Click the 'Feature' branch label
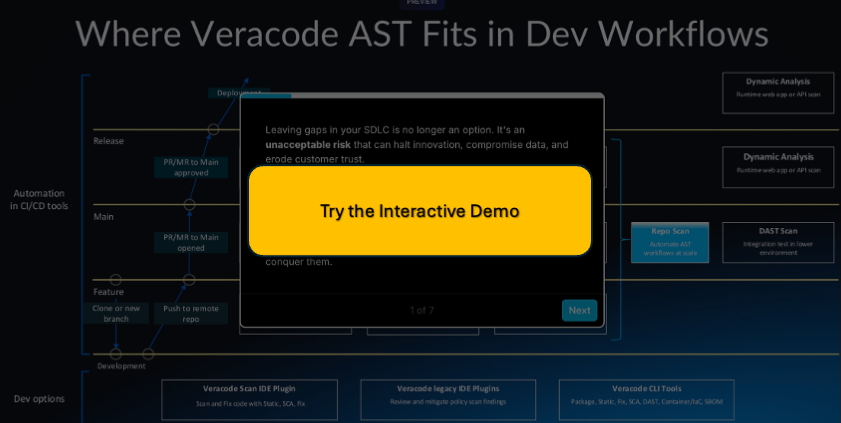Screen dimensions: 841x423 coord(108,292)
